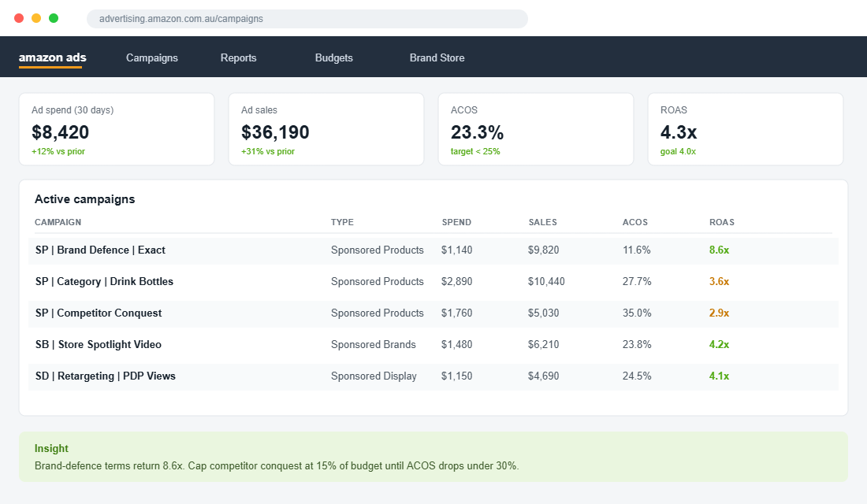Click the 3.6x ROAS cell

[x=719, y=281]
